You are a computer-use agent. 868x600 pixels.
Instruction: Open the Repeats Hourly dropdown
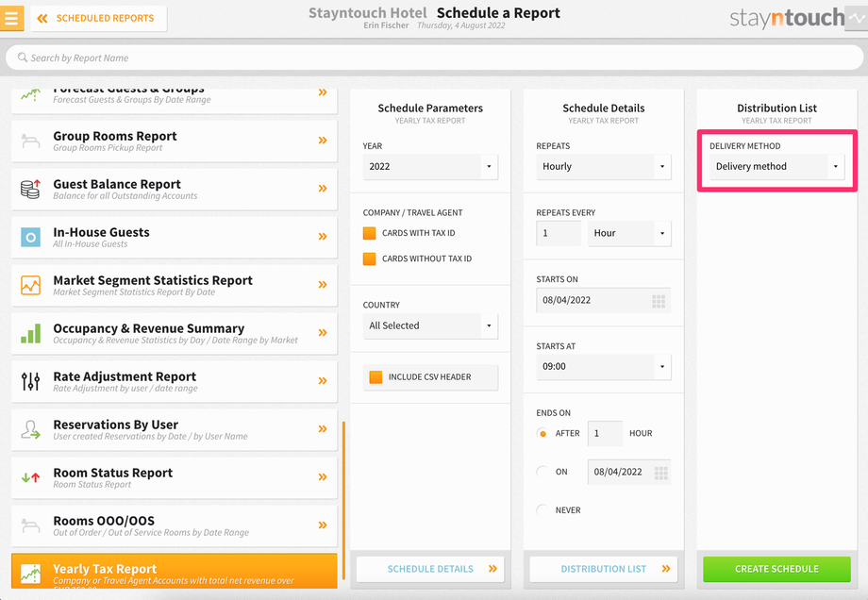604,167
